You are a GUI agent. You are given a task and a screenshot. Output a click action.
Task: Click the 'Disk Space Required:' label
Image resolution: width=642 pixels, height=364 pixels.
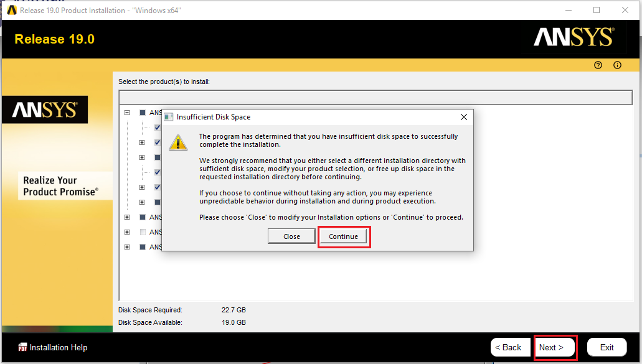tap(150, 310)
